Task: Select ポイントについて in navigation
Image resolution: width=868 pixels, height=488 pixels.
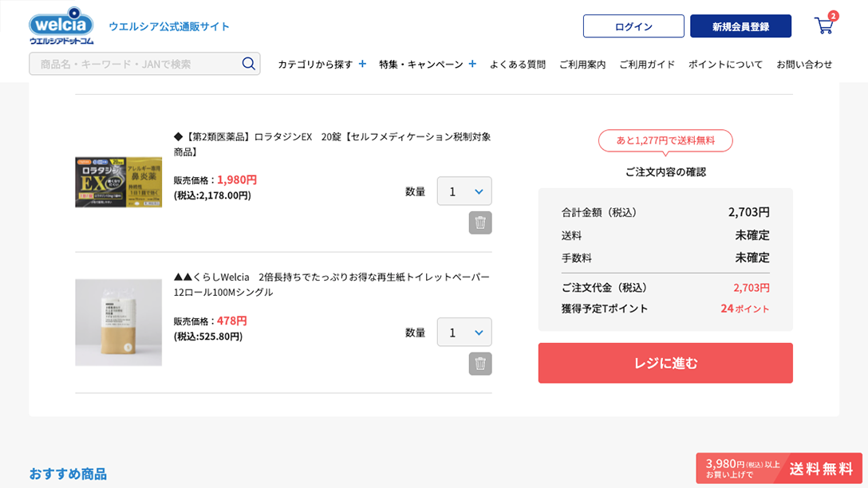Action: (725, 65)
